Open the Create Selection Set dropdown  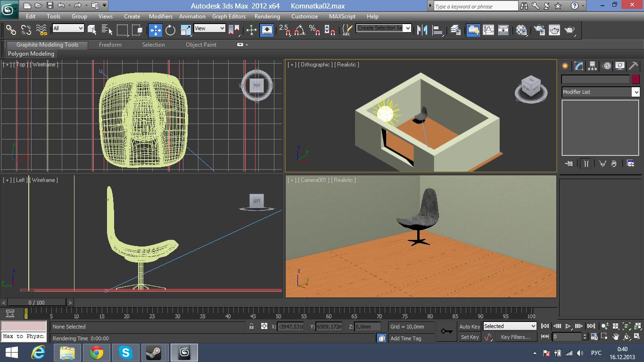(384, 28)
